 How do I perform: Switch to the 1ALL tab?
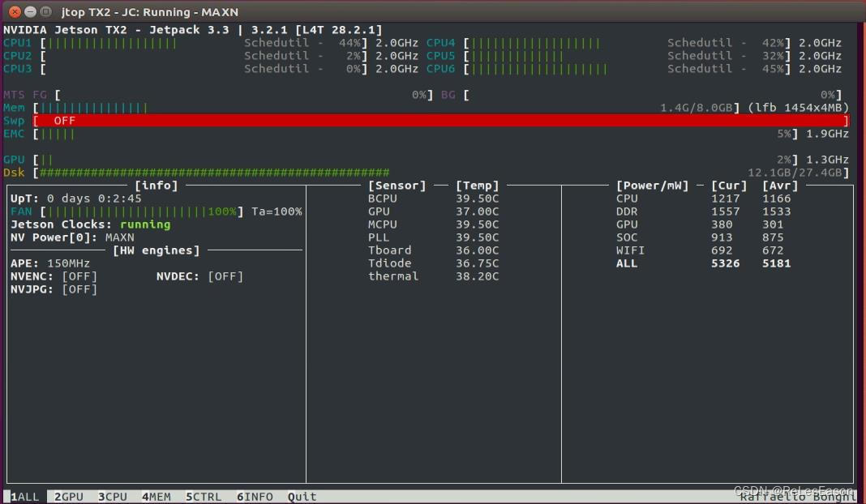[x=25, y=496]
